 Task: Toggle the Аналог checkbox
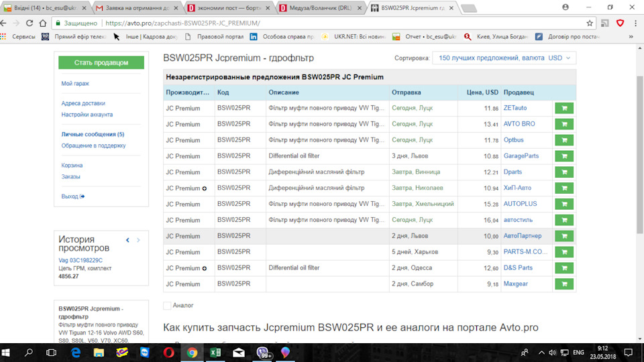(x=167, y=306)
